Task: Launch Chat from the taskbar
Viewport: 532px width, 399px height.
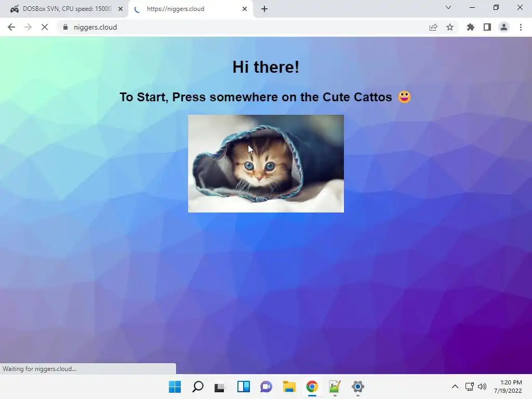Action: click(267, 387)
